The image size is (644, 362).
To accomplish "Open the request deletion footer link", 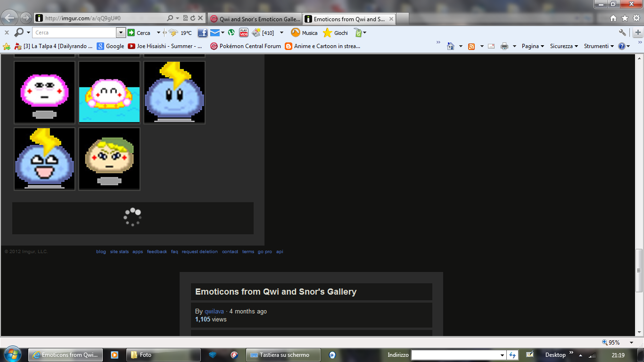I will (200, 252).
